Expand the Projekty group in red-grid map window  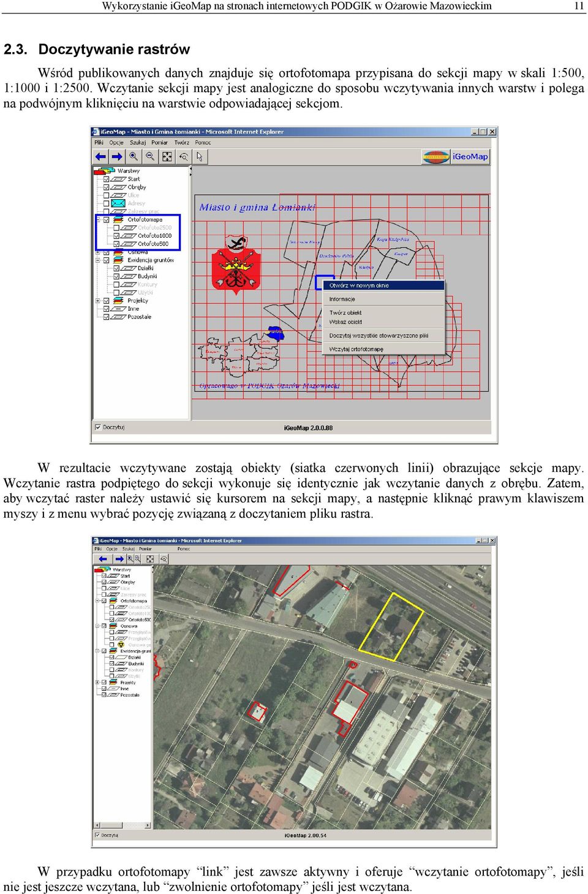pos(98,301)
